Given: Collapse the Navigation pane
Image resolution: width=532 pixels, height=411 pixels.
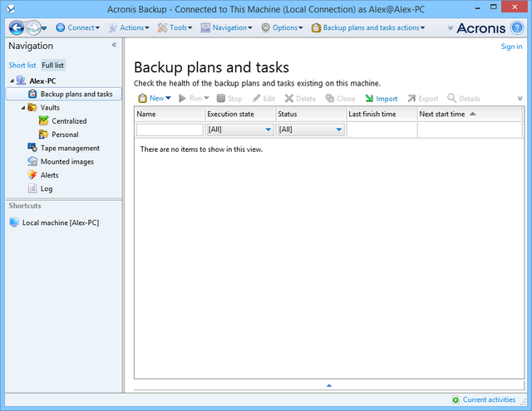Looking at the screenshot, I should coord(114,46).
